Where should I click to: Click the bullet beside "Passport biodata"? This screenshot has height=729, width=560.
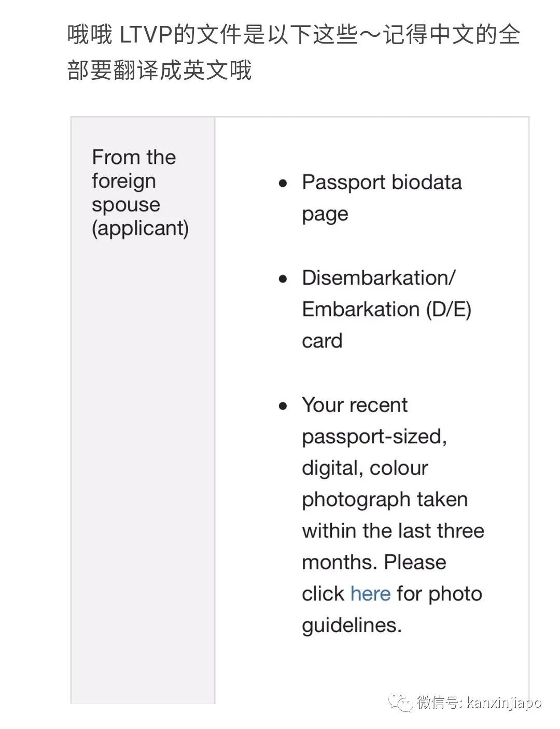pyautogui.click(x=283, y=183)
